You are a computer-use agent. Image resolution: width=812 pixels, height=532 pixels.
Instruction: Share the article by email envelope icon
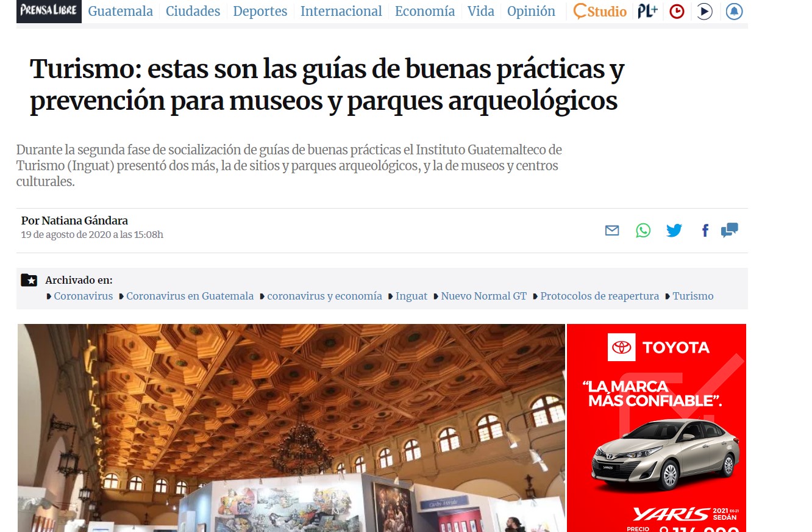coord(612,231)
